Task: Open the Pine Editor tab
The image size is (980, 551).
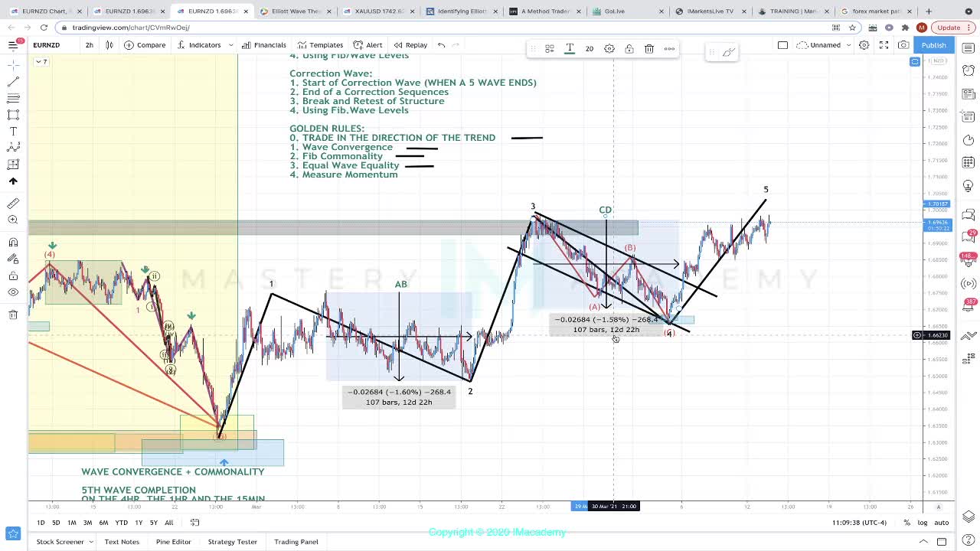Action: point(173,542)
